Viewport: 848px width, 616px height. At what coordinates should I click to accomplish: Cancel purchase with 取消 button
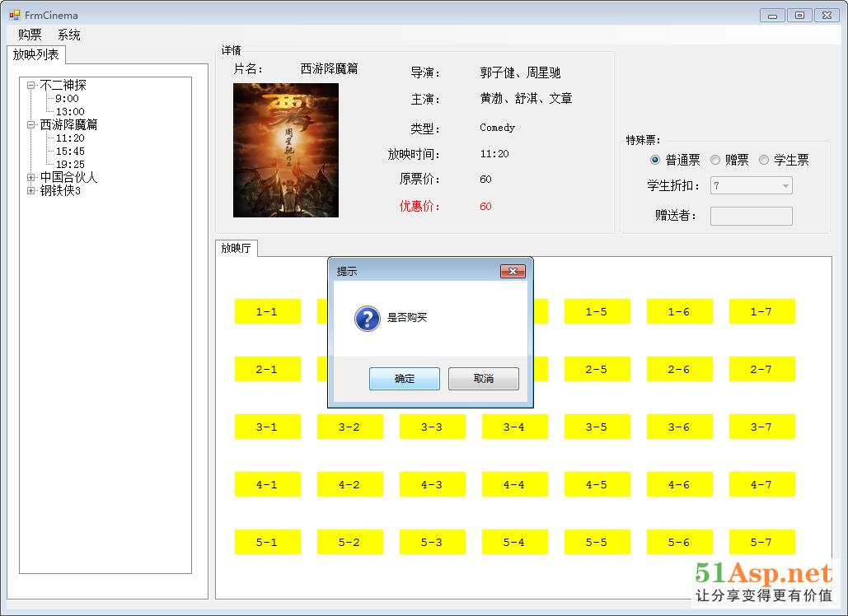(x=483, y=378)
